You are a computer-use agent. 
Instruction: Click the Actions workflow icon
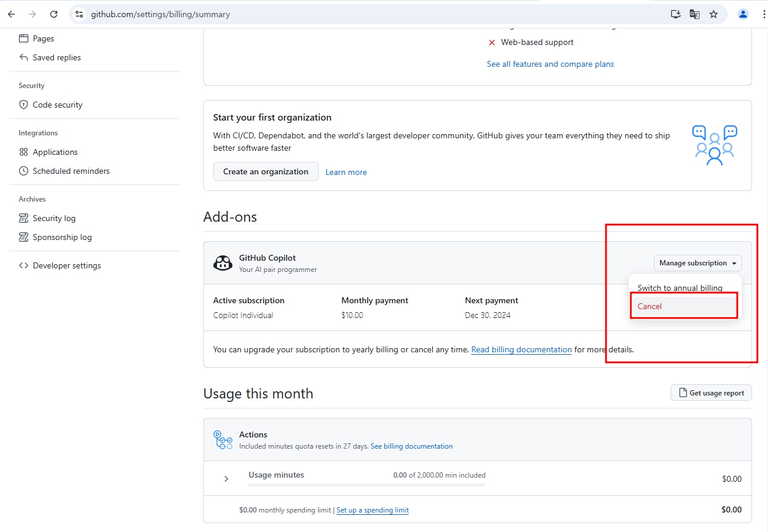(223, 440)
